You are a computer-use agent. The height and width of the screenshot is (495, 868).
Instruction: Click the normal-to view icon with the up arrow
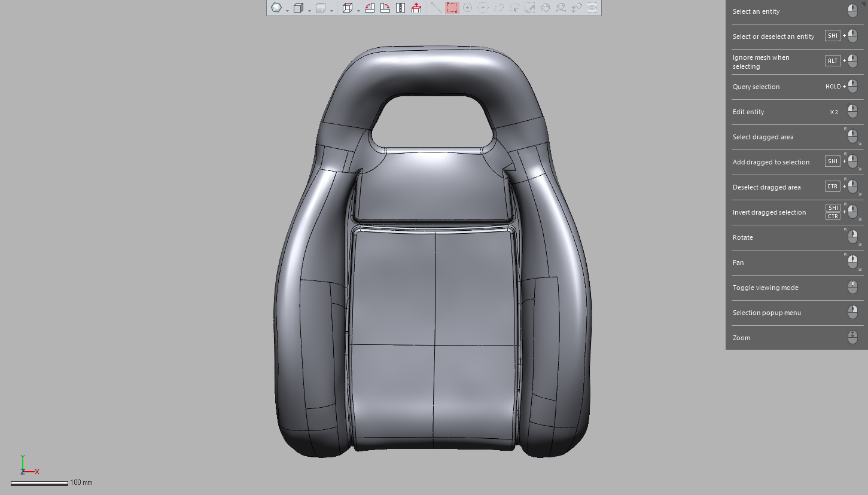(416, 8)
